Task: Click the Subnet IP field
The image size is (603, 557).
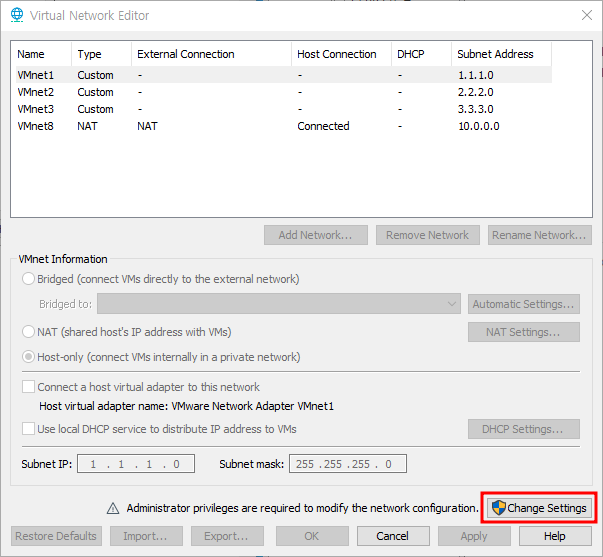Action: 136,464
